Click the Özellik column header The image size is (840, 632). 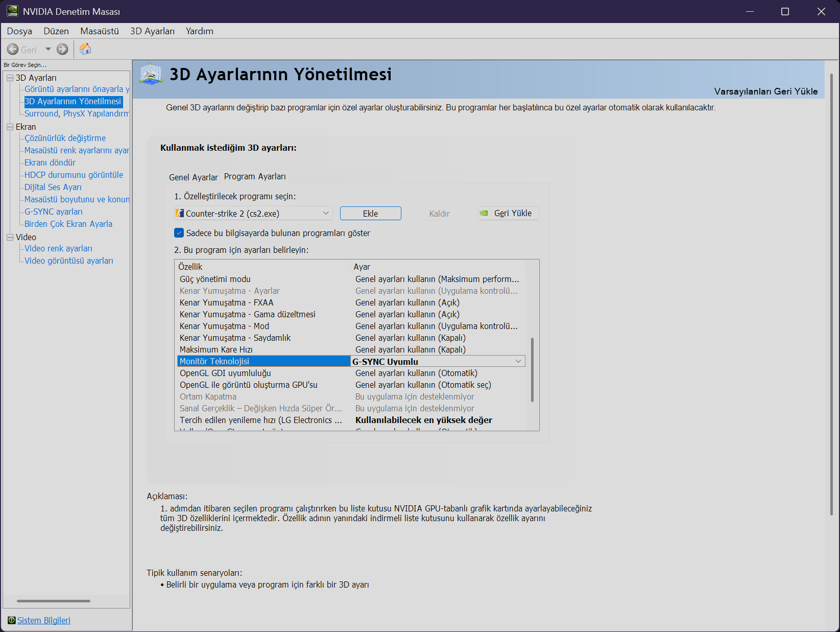point(263,267)
